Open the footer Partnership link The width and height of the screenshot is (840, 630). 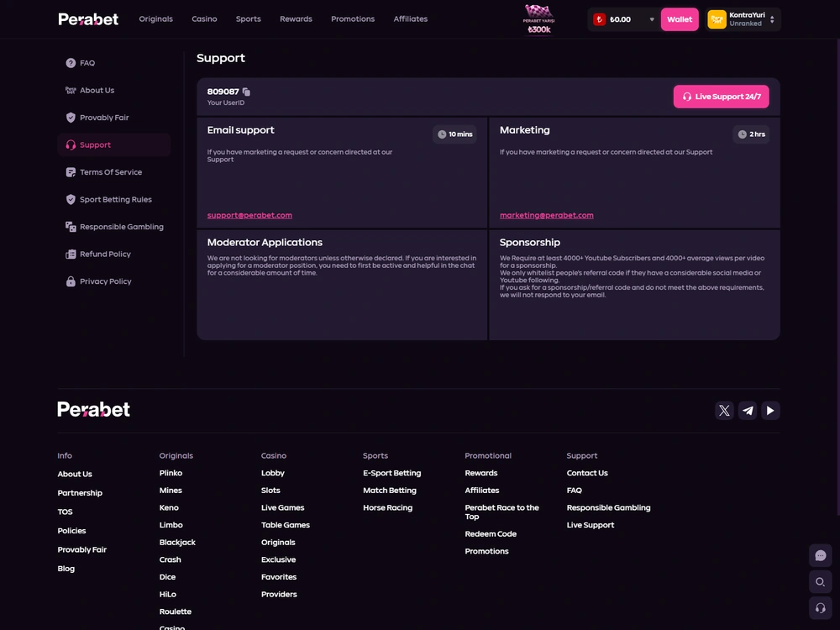click(80, 493)
